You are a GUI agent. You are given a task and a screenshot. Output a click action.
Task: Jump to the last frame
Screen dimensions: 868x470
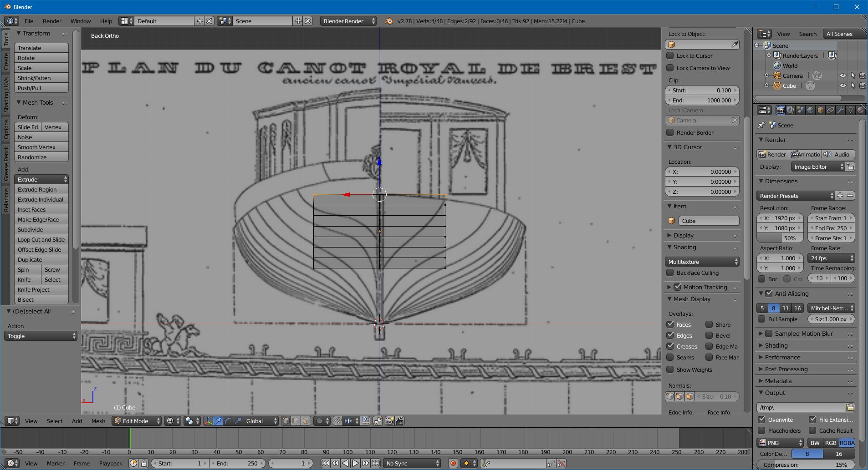pyautogui.click(x=375, y=463)
